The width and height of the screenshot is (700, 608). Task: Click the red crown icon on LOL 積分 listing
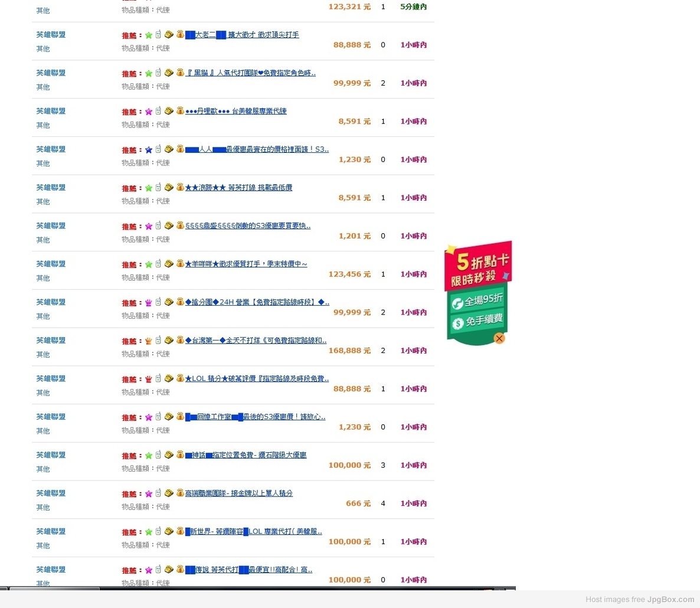(x=149, y=379)
